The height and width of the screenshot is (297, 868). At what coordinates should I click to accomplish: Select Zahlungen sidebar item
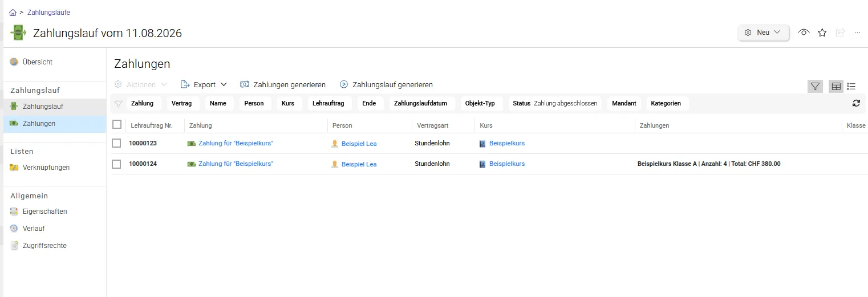click(x=55, y=123)
